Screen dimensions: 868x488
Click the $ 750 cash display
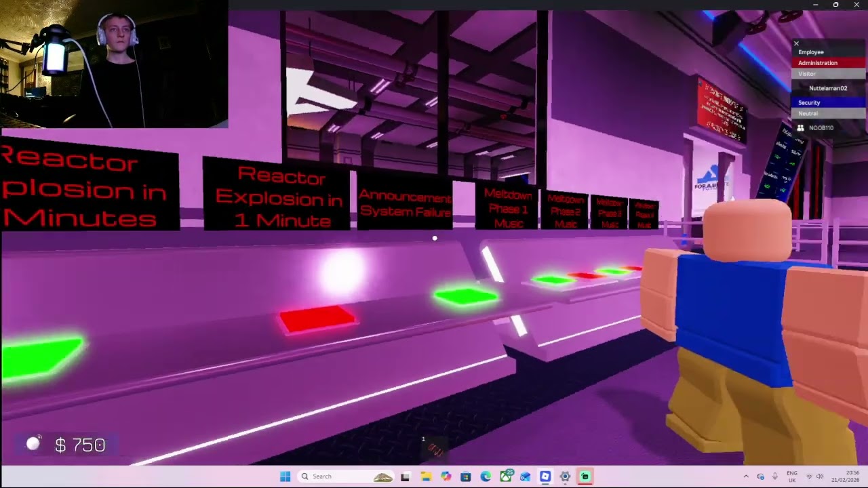(x=80, y=445)
